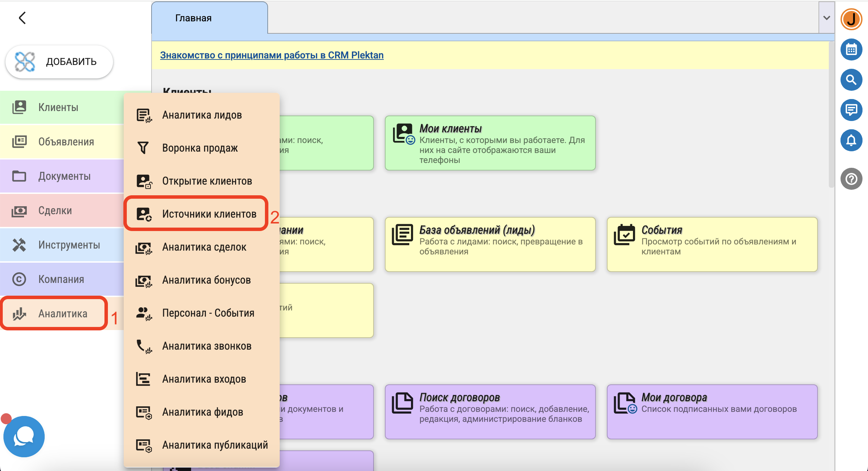Screen dimensions: 868x471
Task: Select Источники клиентов menu item
Action: (x=209, y=214)
